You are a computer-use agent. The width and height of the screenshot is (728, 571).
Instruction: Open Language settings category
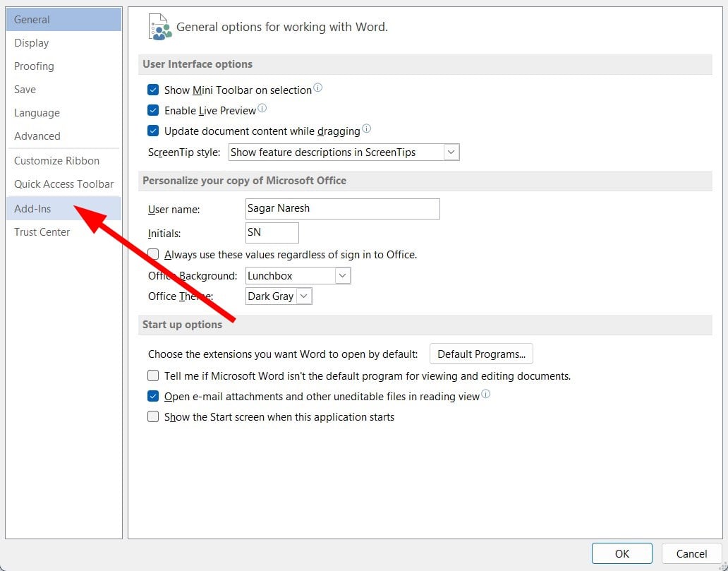[63, 113]
